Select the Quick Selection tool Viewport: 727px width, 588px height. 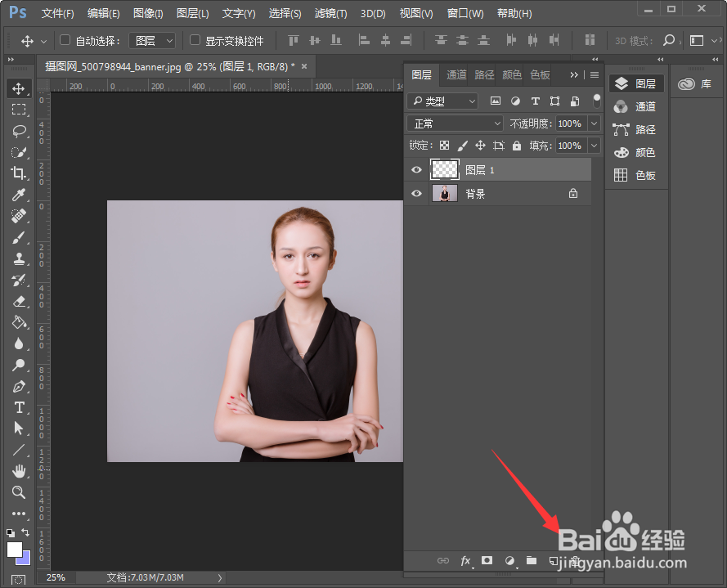click(x=19, y=152)
